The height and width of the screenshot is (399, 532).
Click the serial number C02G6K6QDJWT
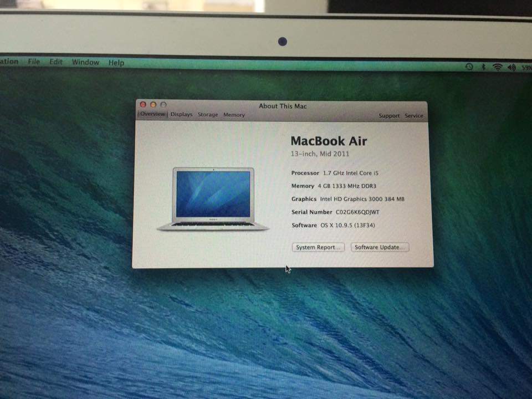click(357, 212)
